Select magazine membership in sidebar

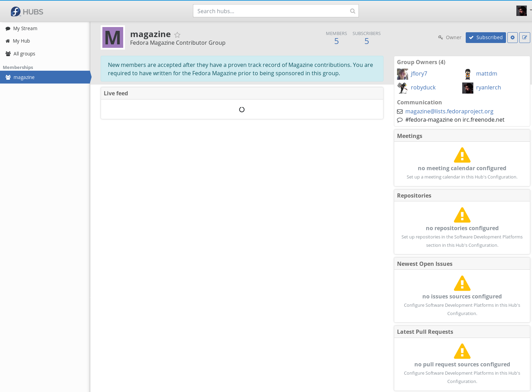click(45, 77)
